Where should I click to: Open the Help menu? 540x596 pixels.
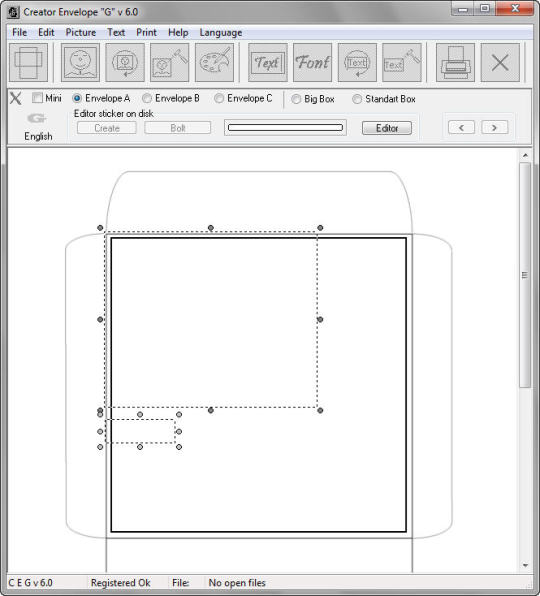(178, 33)
